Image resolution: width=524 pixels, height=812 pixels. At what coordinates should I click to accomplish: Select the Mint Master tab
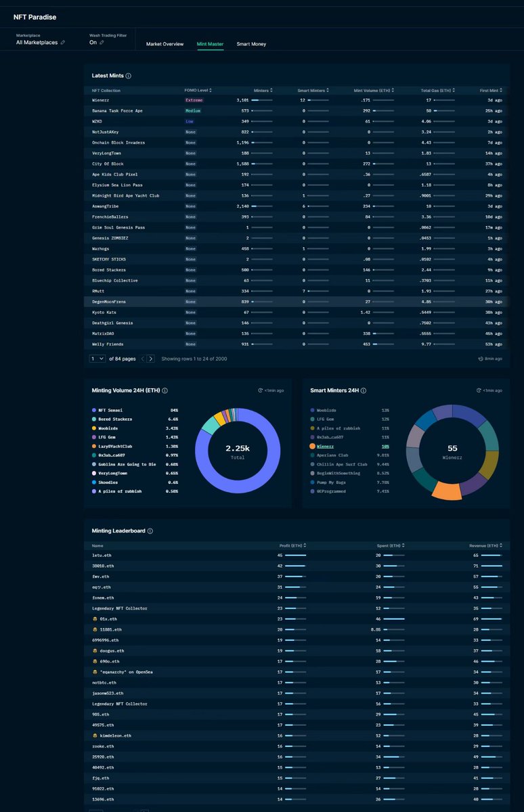tap(210, 44)
